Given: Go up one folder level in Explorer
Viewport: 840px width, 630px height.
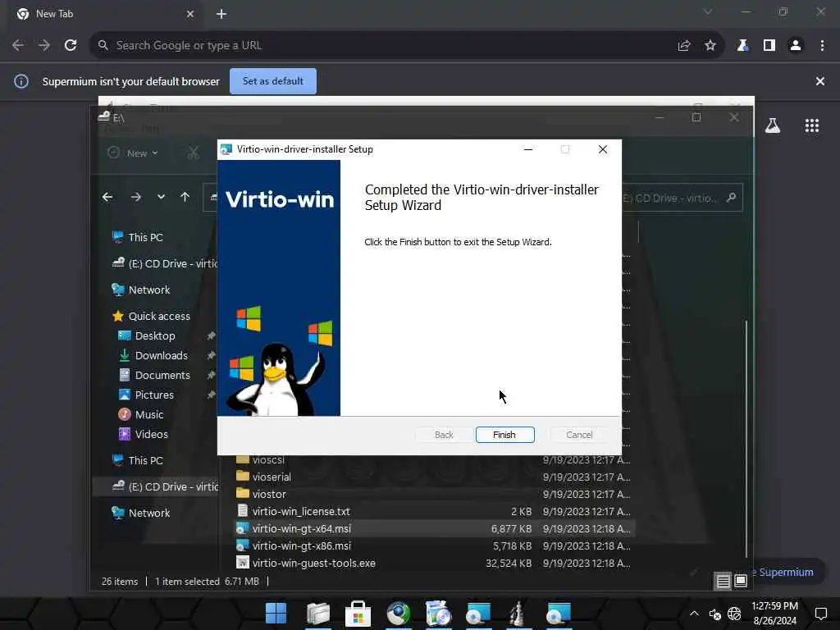Looking at the screenshot, I should tap(185, 197).
